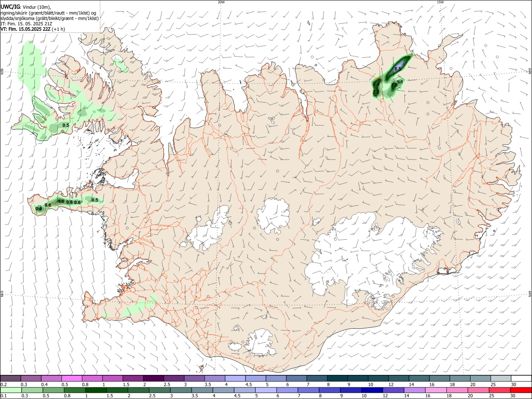Select the rain swatch between 8 and 9
This screenshot has height=399, width=532.
click(x=330, y=390)
